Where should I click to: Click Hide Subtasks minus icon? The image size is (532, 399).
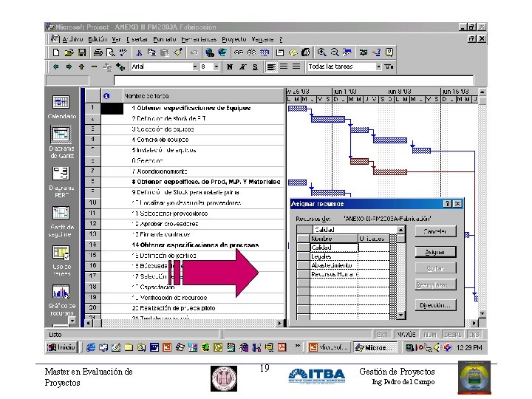[95, 66]
